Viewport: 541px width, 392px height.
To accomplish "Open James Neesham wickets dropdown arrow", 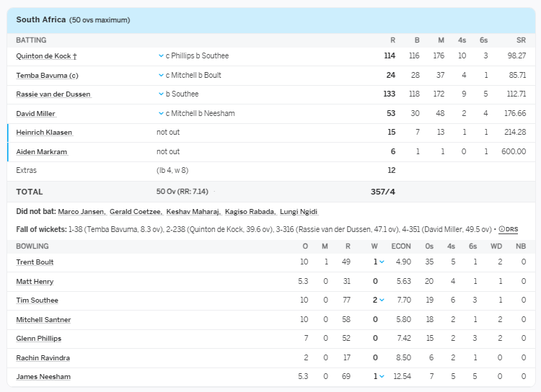I will 382,377.
